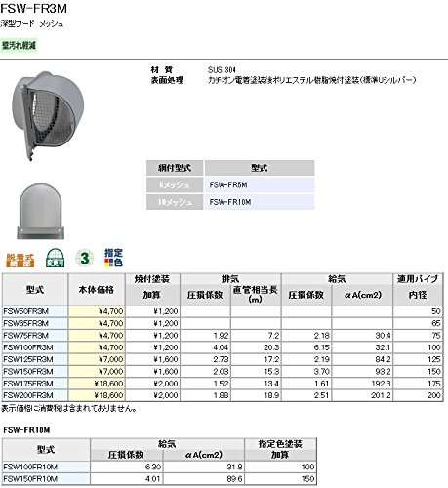
Task: Click the green 壁汚れ軽減 badge
Action: [19, 45]
